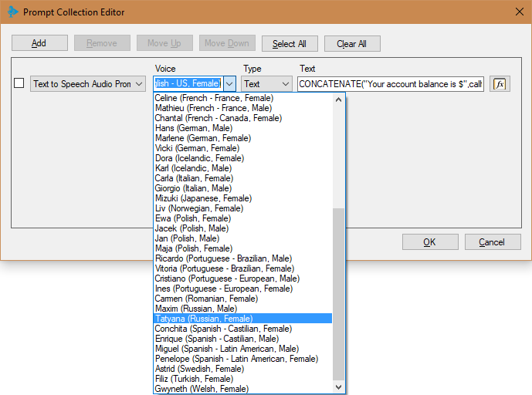Click the voice list scrollbar thumb
This screenshot has height=395, width=532.
coord(338,294)
